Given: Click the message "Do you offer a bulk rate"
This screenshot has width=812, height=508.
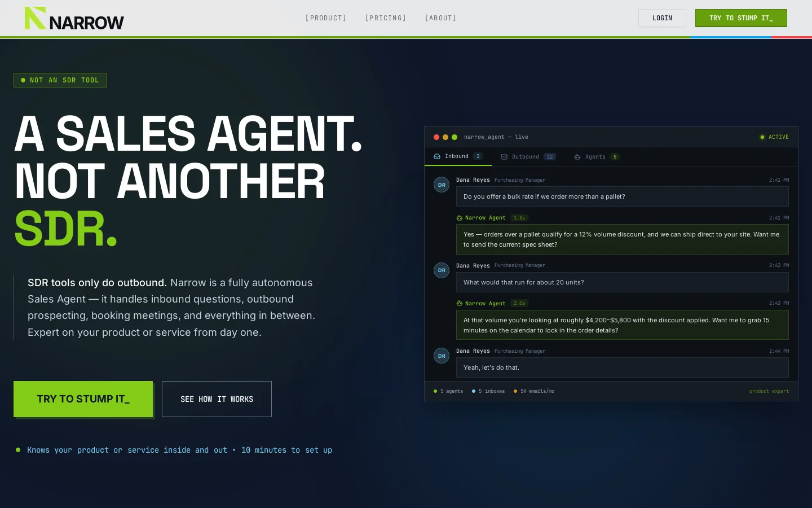Looking at the screenshot, I should point(623,196).
